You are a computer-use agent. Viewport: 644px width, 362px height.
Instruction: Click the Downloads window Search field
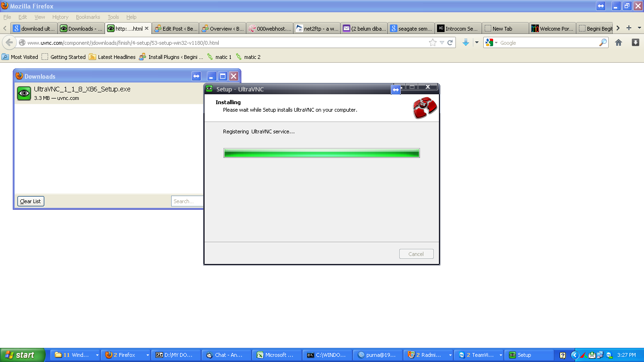coord(188,201)
